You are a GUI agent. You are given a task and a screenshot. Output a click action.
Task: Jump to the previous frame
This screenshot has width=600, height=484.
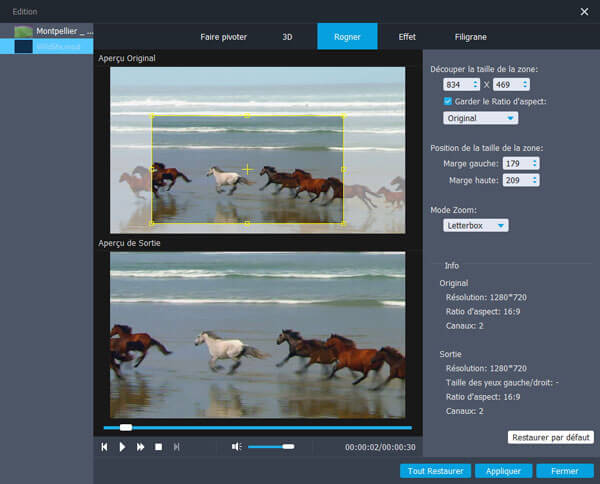[104, 447]
